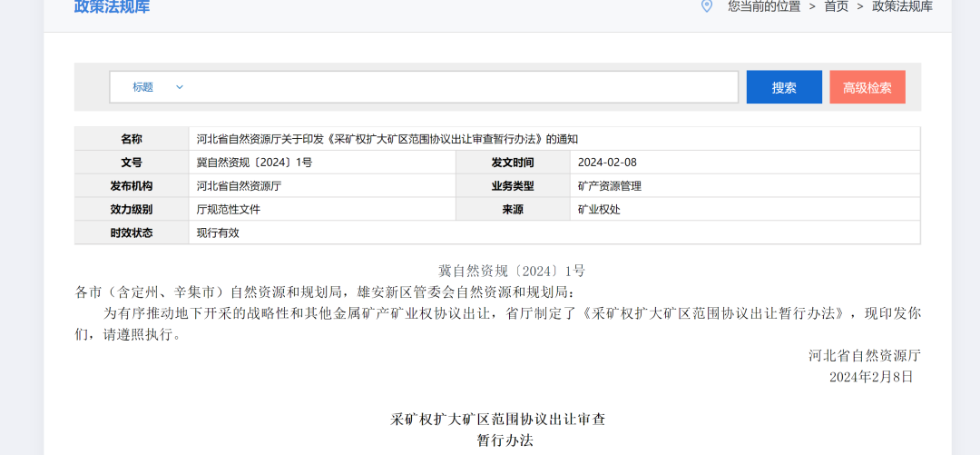Select the document title cell in 名称 row
Image resolution: width=980 pixels, height=455 pixels.
554,139
